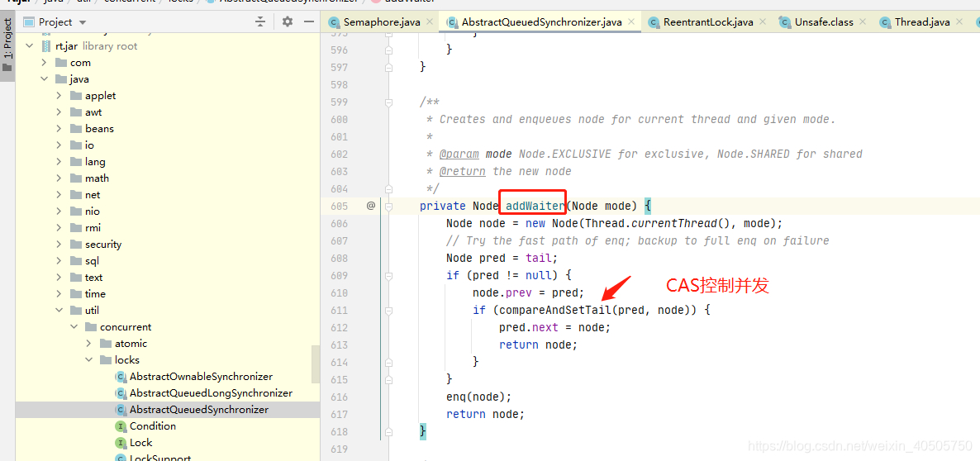Switch to Thread.java tab

[922, 21]
